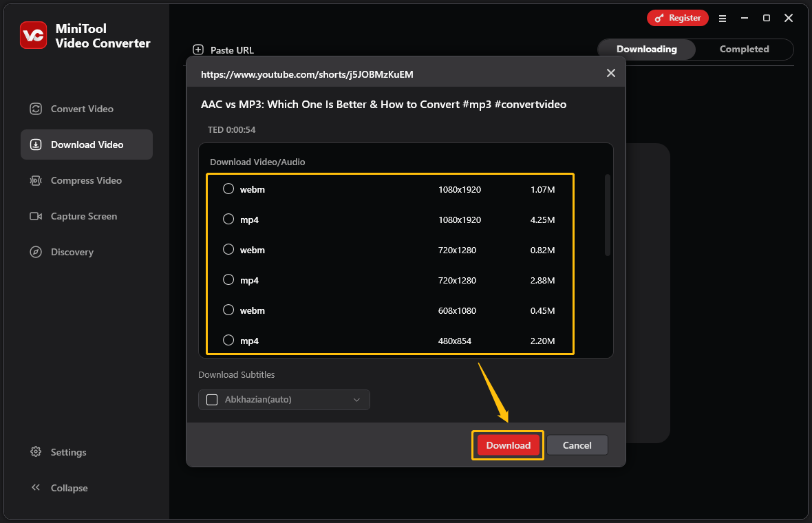Open the Compress Video section
The height and width of the screenshot is (523, 812).
87,180
